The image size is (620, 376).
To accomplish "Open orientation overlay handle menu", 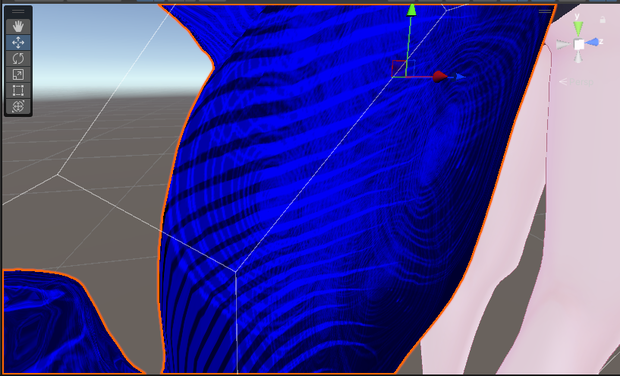I will 544,11.
